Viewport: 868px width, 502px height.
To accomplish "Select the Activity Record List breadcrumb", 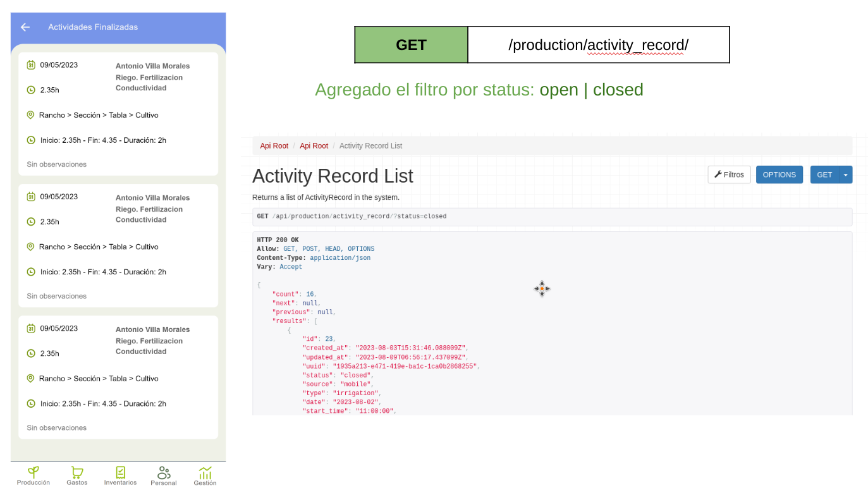I will [x=370, y=146].
